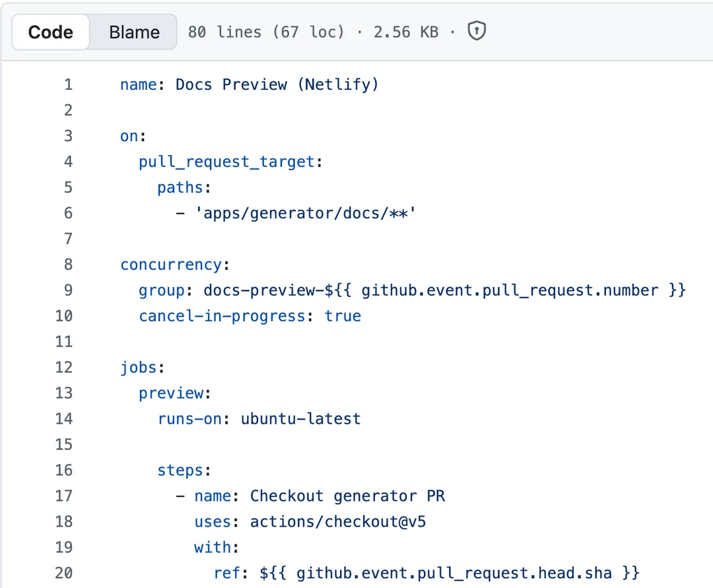Click the 'cancel-in-progress:' key
The height and width of the screenshot is (588, 713).
click(226, 316)
